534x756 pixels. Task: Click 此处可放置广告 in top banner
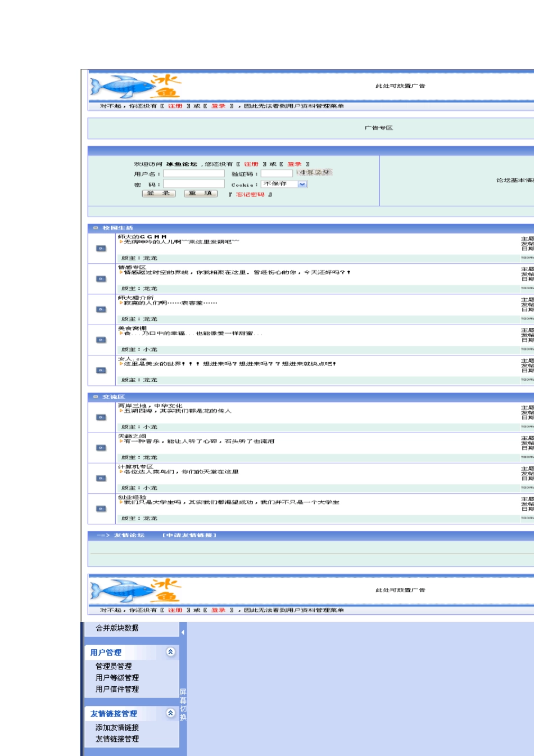click(400, 86)
